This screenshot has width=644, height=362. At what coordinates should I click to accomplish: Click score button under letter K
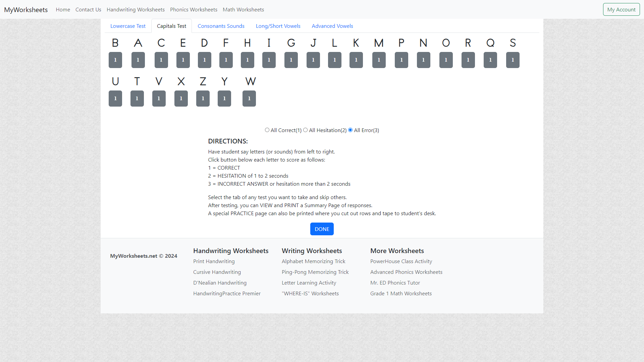tap(356, 60)
